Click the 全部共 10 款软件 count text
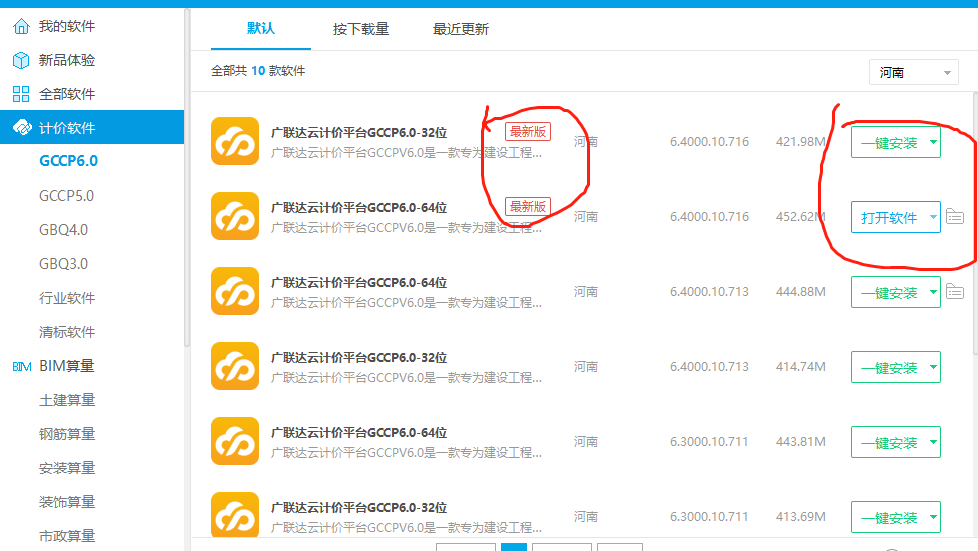The width and height of the screenshot is (978, 551). 258,71
